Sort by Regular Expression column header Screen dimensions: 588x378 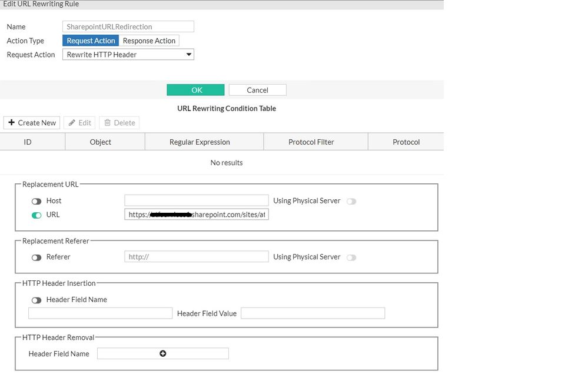point(200,142)
